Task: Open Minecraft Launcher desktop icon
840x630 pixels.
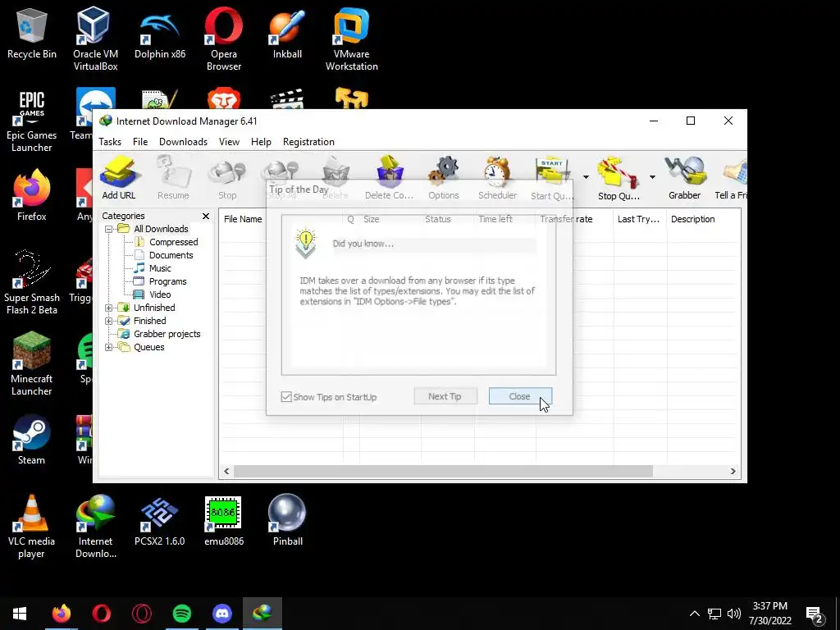Action: [32, 364]
